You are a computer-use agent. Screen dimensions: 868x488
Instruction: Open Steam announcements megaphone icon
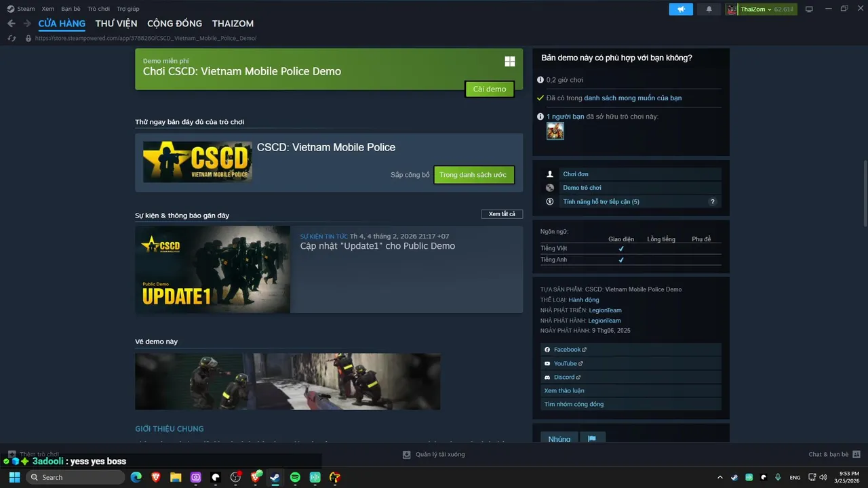coord(681,9)
